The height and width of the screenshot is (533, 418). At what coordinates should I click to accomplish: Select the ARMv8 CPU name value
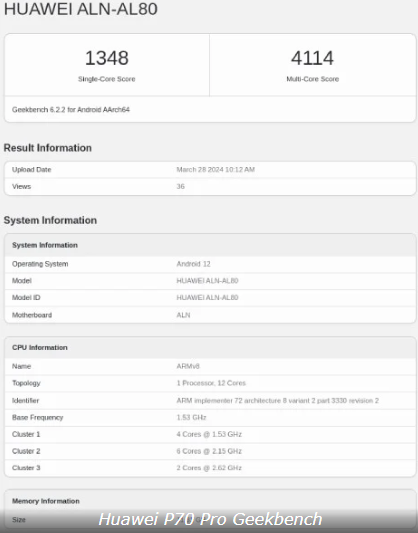(x=188, y=366)
